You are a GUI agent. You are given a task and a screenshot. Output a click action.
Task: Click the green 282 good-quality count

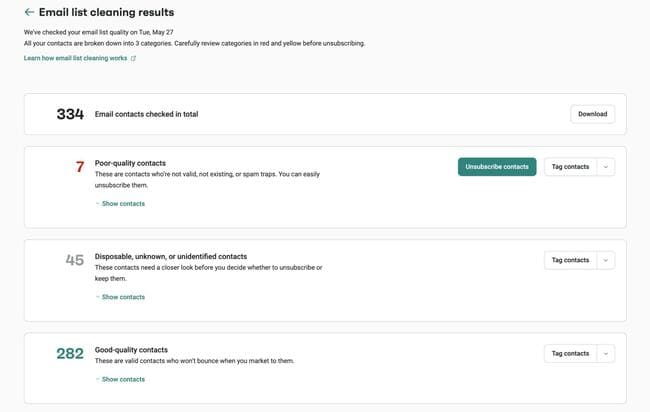click(70, 354)
